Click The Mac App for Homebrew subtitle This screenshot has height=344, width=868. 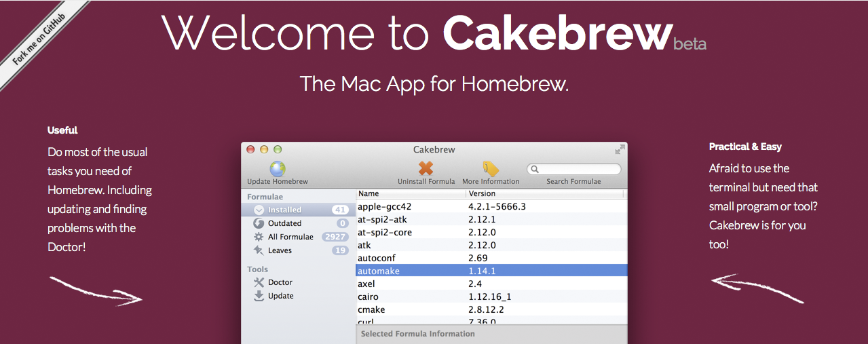coord(434,84)
